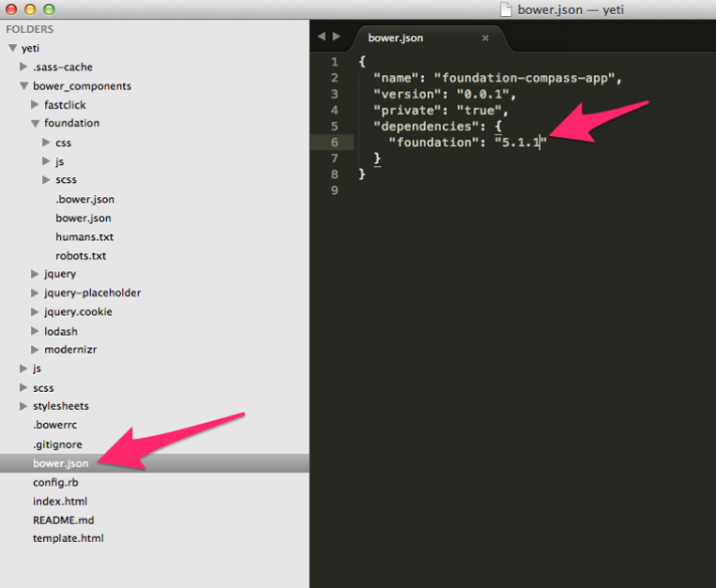Expand the top-level scss folder
Image resolution: width=716 pixels, height=588 pixels.
pyautogui.click(x=23, y=387)
